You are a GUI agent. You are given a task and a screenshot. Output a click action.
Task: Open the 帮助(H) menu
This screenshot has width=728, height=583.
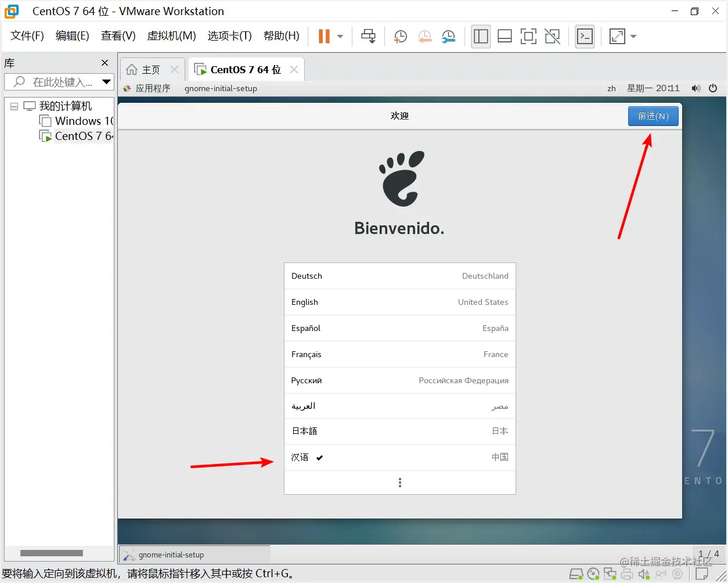282,36
